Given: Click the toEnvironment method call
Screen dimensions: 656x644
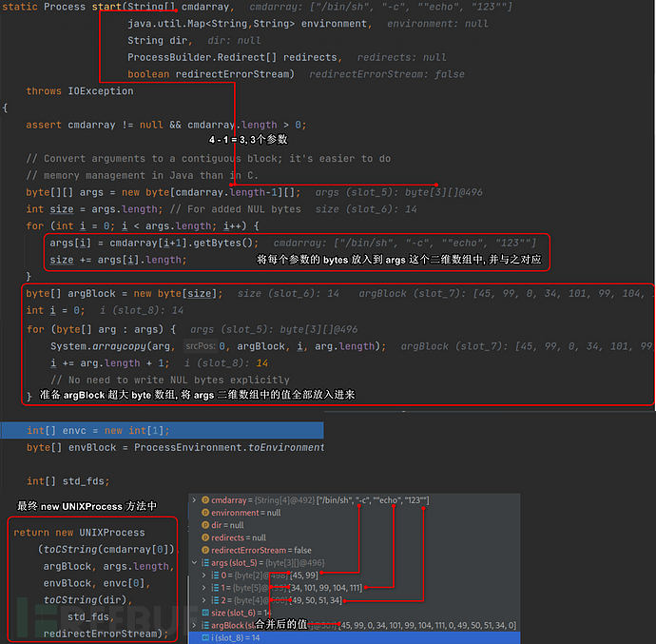Looking at the screenshot, I should pos(285,447).
